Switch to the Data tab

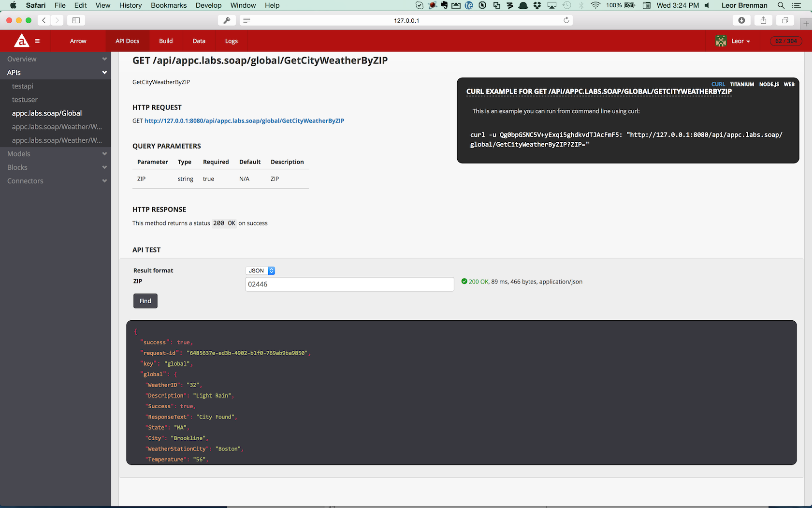tap(199, 41)
